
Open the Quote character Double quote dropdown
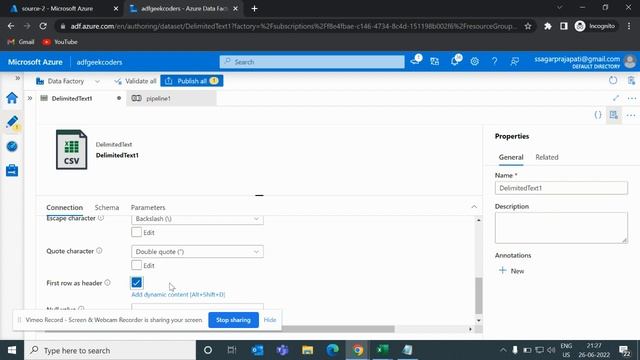click(197, 252)
